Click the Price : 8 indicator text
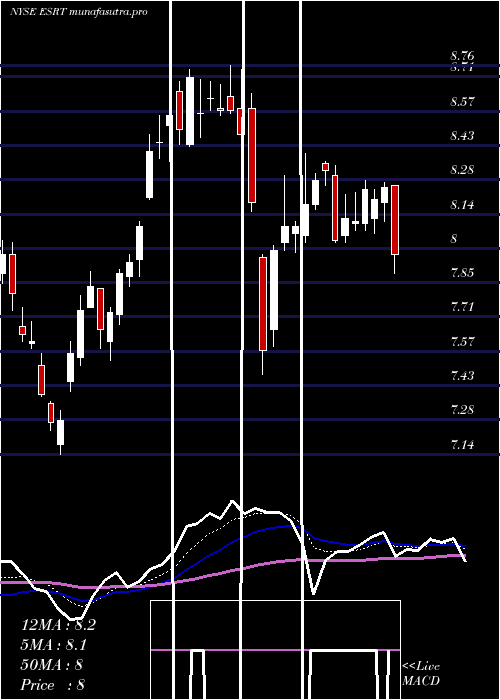Viewport: 500px width, 700px height. (53, 685)
